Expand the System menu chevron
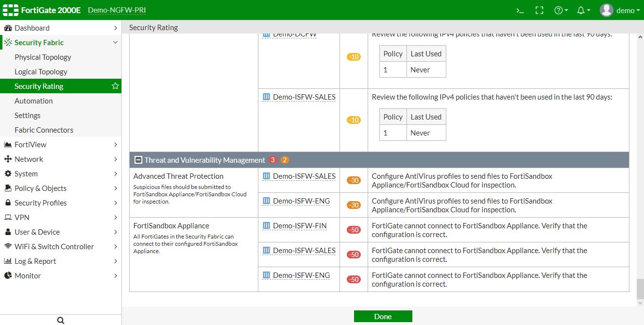Screen dimensions: 644x325 tap(115, 174)
